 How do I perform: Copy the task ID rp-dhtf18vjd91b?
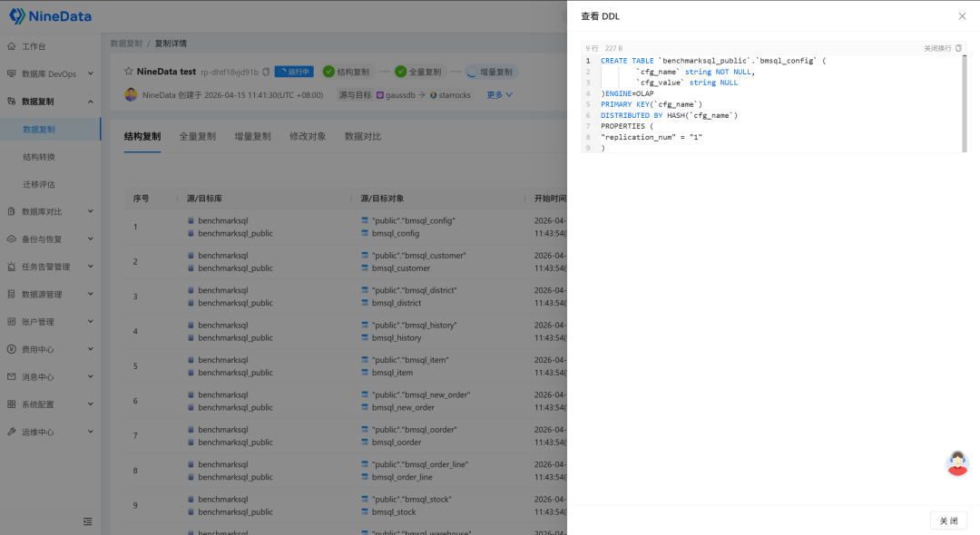pyautogui.click(x=266, y=72)
